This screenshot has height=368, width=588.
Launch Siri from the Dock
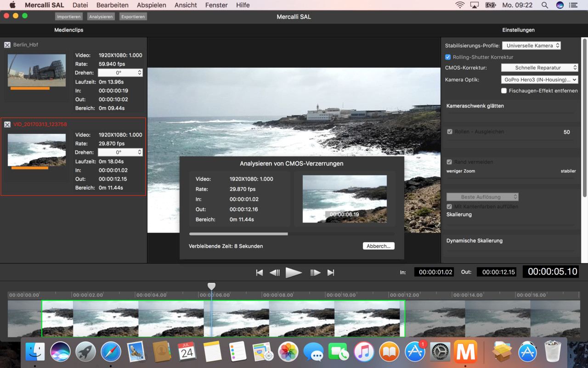(60, 352)
